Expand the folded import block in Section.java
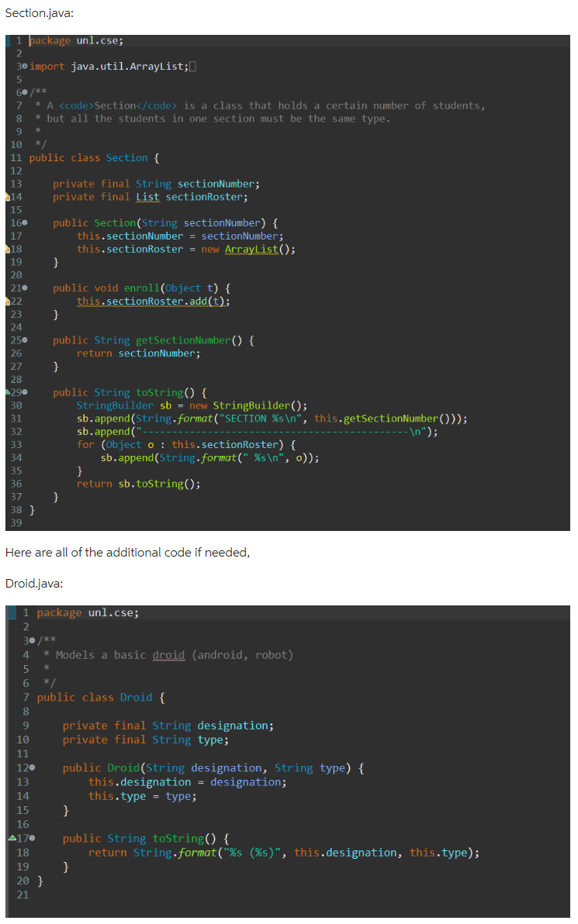The width and height of the screenshot is (578, 924). point(25,67)
